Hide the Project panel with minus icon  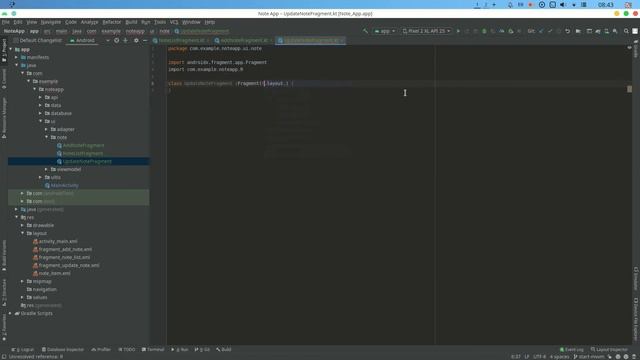(144, 40)
